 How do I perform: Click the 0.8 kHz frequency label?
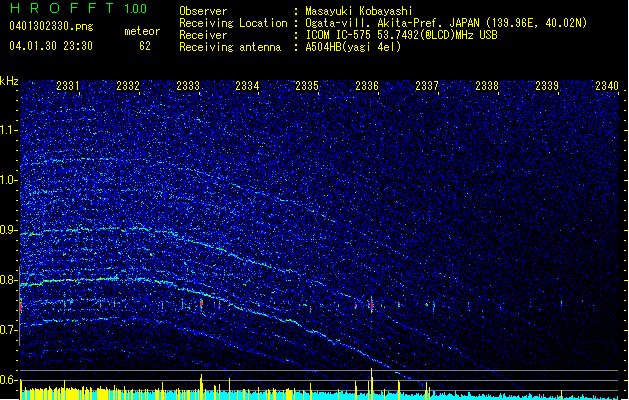click(x=9, y=280)
